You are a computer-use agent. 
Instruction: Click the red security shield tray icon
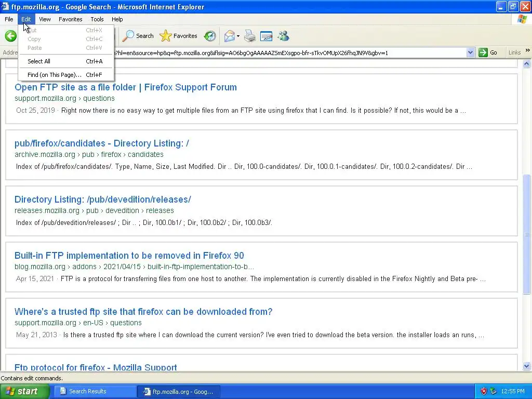(x=484, y=391)
